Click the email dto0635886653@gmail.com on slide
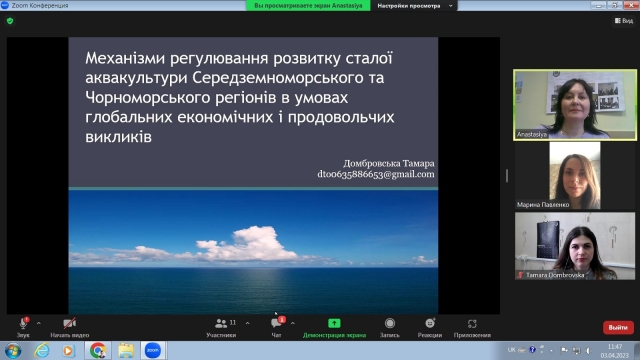Screen dimensions: 640x360 376,174
